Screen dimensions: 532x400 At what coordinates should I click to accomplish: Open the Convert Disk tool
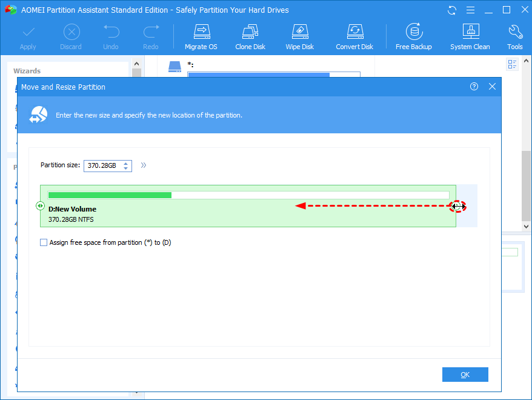(354, 37)
